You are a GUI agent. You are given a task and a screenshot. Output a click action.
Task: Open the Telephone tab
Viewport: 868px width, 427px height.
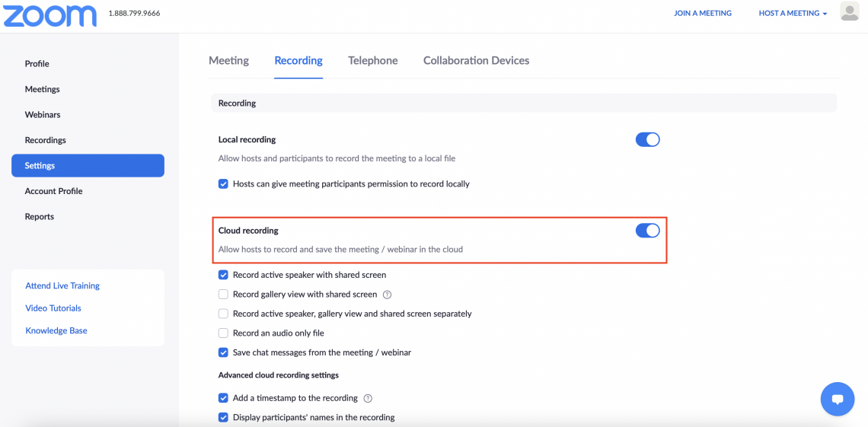372,60
